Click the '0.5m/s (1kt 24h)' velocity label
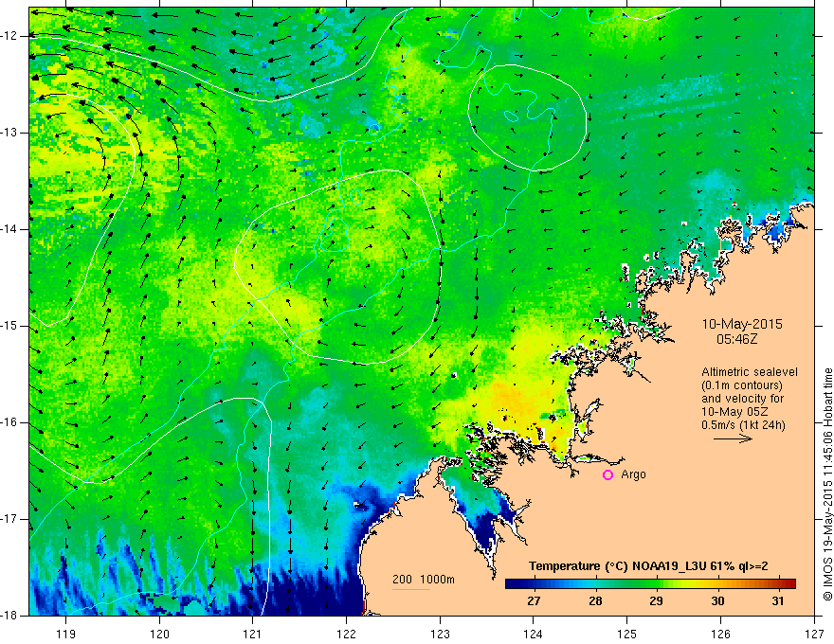 (743, 425)
